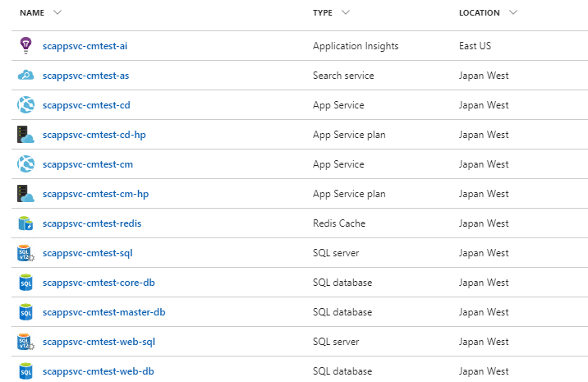Click 'Japan West' location for scappsvc-cmtest-redis

click(x=484, y=223)
